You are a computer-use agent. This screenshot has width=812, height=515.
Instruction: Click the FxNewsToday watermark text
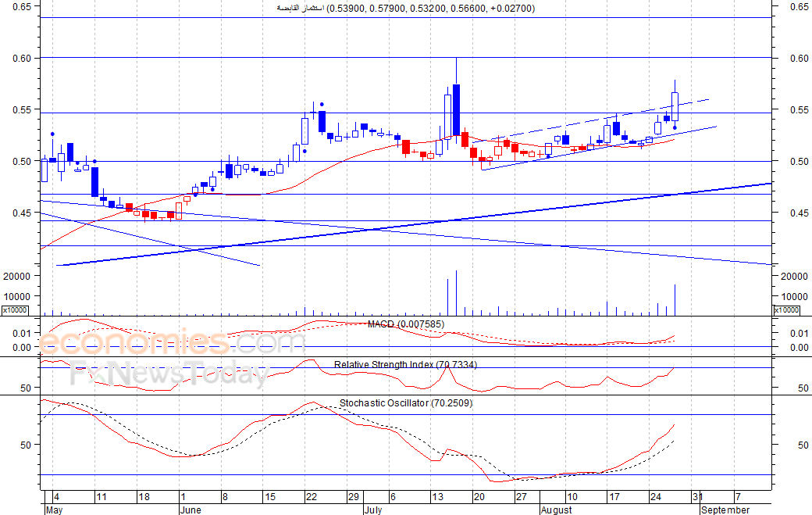point(169,373)
